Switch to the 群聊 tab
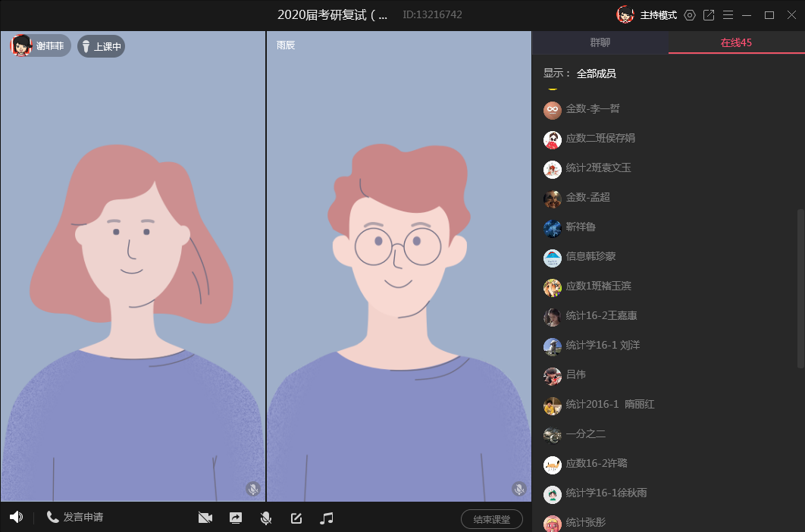 pos(600,42)
